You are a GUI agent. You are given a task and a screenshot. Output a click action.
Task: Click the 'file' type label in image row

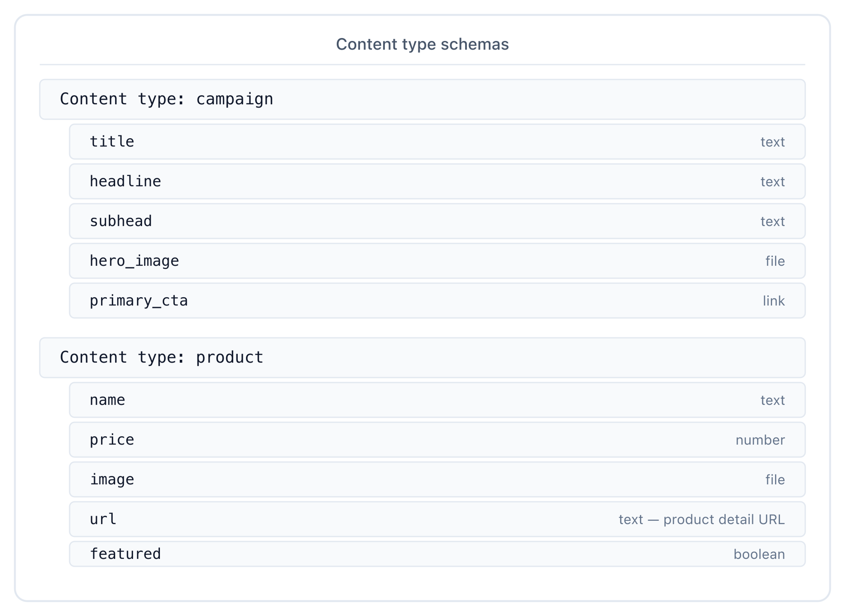pos(775,480)
